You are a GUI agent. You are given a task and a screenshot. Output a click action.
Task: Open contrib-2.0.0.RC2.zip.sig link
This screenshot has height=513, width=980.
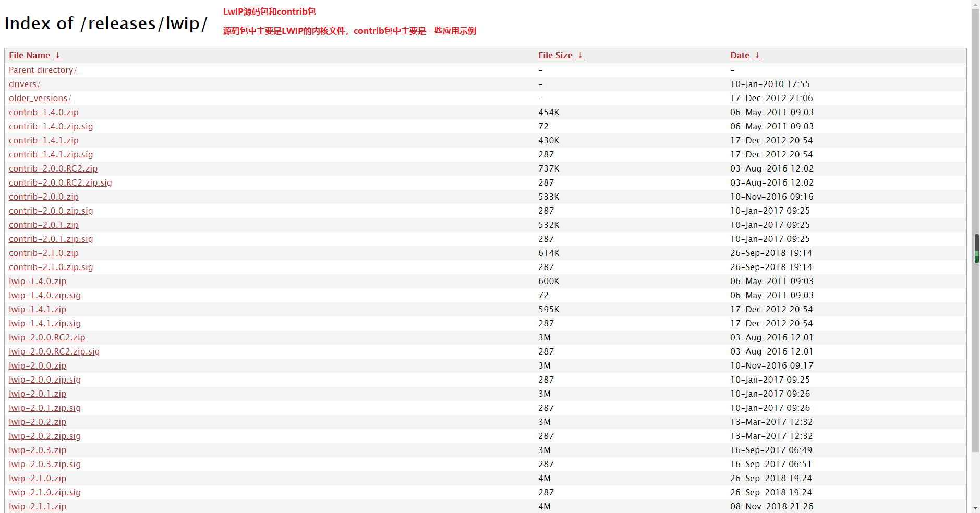point(61,182)
